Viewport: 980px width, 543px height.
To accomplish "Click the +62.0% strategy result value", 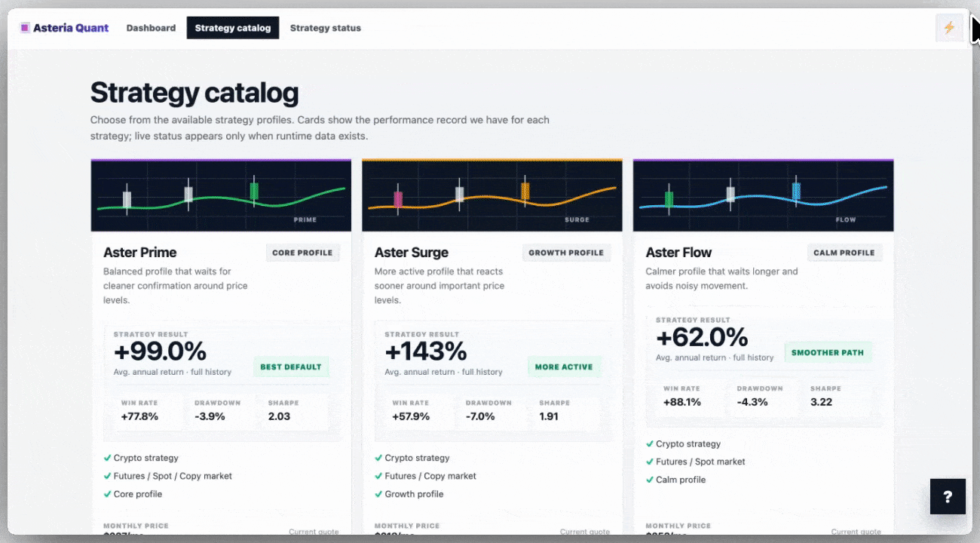I will point(702,337).
